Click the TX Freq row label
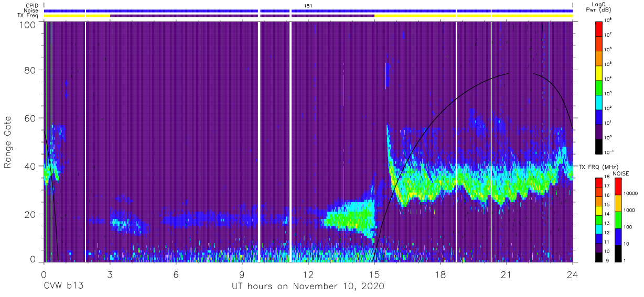This screenshot has height=297, width=644. [x=28, y=15]
